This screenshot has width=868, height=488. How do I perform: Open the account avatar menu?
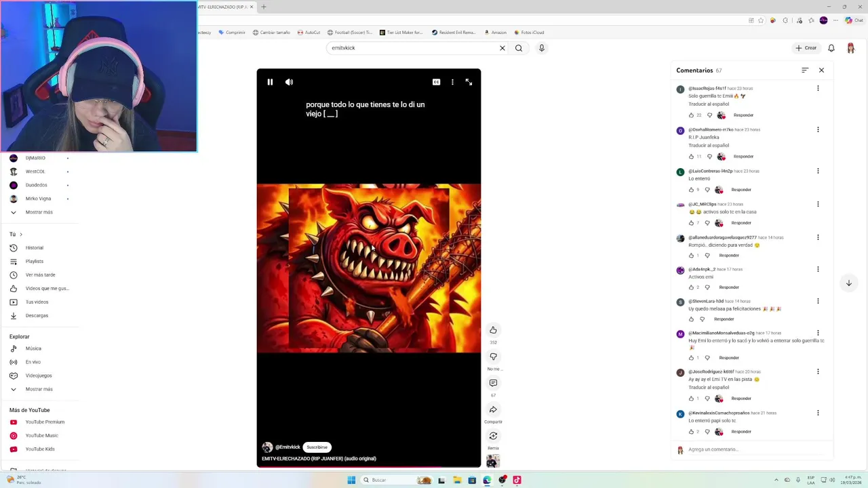coord(850,48)
